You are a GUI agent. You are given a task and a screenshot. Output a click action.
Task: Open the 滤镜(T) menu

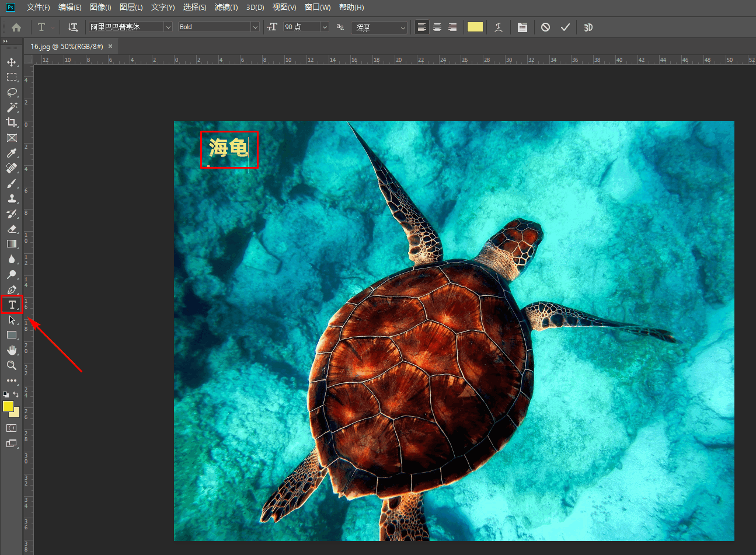pyautogui.click(x=226, y=7)
